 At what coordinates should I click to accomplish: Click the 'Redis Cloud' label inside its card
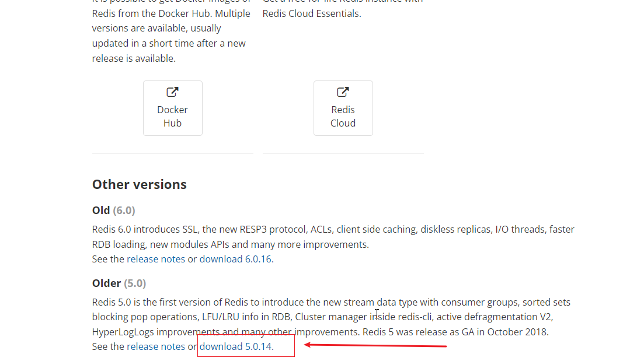click(343, 116)
